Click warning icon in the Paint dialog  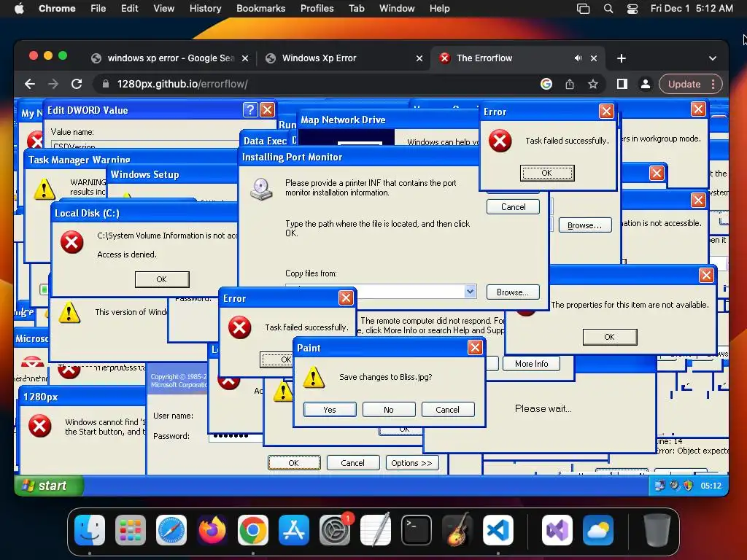point(314,377)
